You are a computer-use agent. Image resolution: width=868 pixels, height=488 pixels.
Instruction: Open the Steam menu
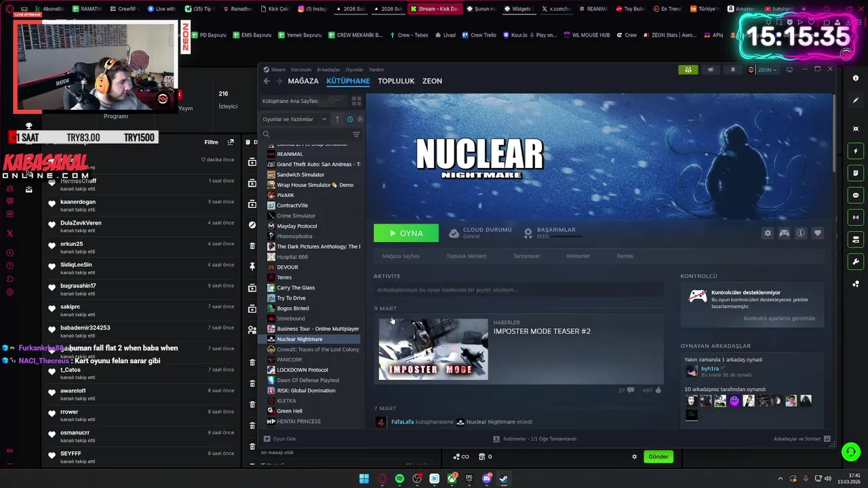274,70
